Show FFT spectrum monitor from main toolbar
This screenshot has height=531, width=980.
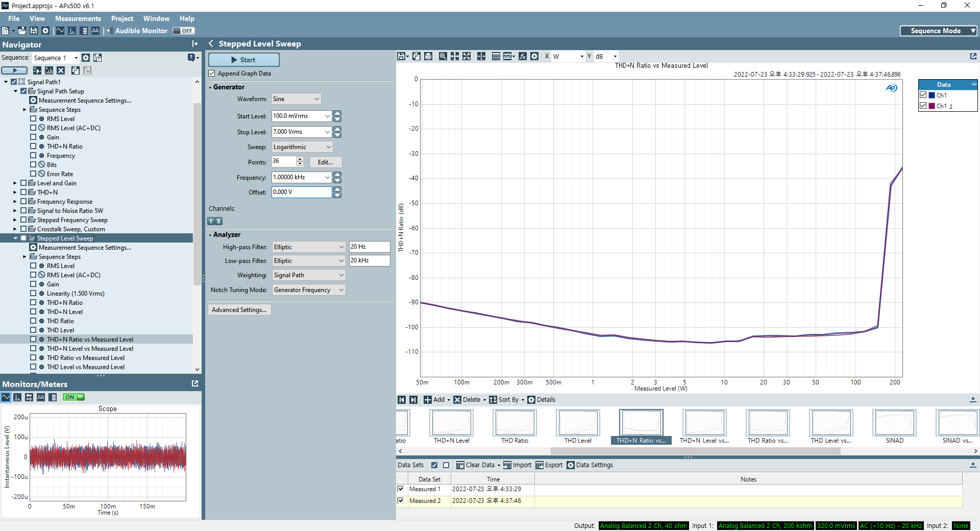click(72, 31)
